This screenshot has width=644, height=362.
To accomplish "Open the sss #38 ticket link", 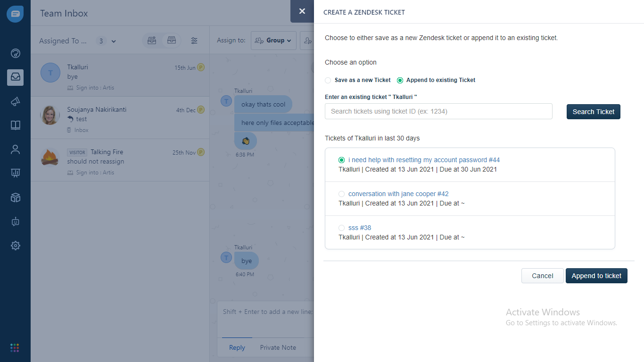I will click(x=360, y=228).
